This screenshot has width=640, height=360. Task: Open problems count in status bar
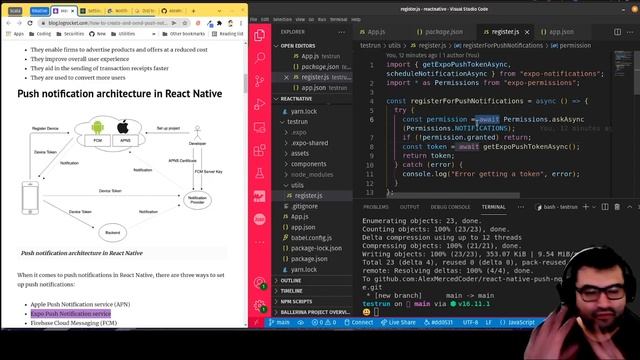pyautogui.click(x=324, y=322)
